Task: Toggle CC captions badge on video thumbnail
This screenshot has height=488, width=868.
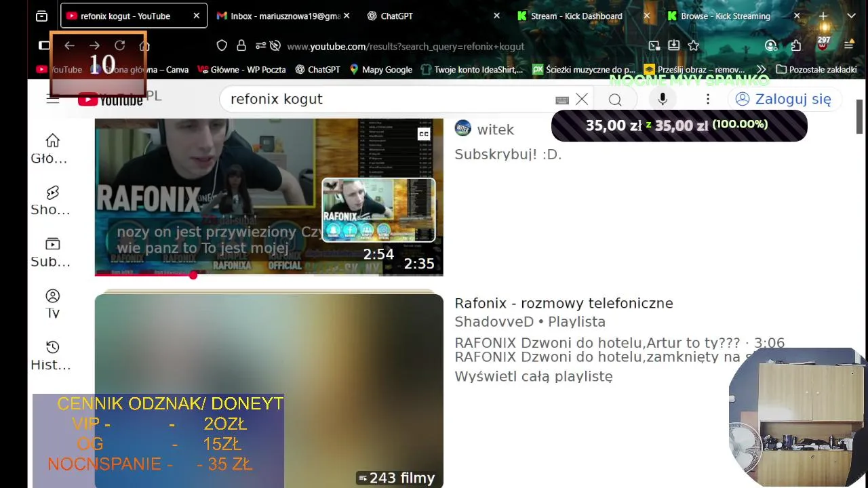Action: click(x=424, y=134)
